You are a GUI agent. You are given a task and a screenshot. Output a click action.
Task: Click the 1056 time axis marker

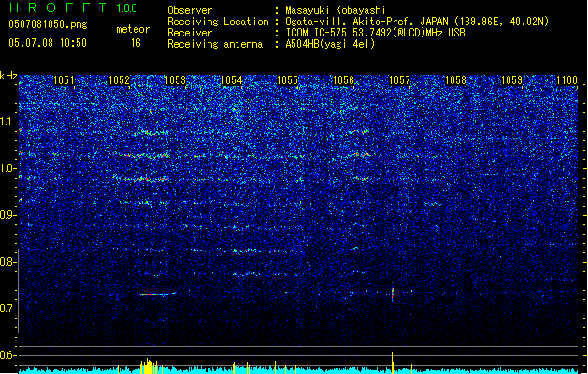point(343,80)
